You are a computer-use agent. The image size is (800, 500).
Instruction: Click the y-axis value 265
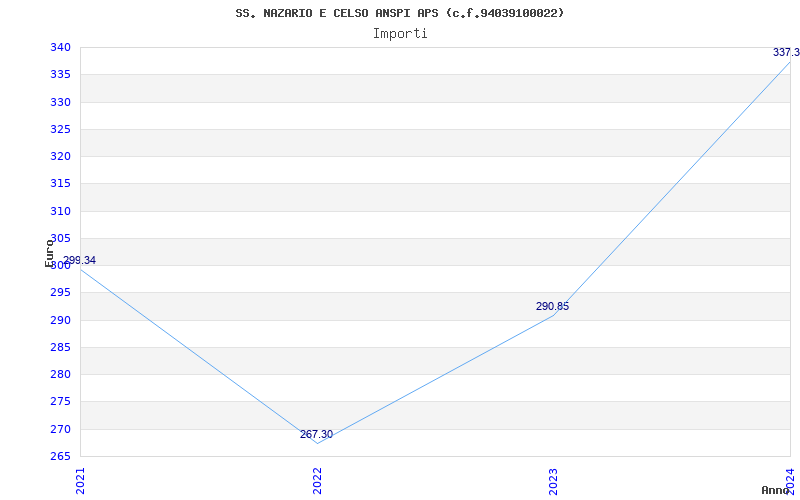point(59,457)
